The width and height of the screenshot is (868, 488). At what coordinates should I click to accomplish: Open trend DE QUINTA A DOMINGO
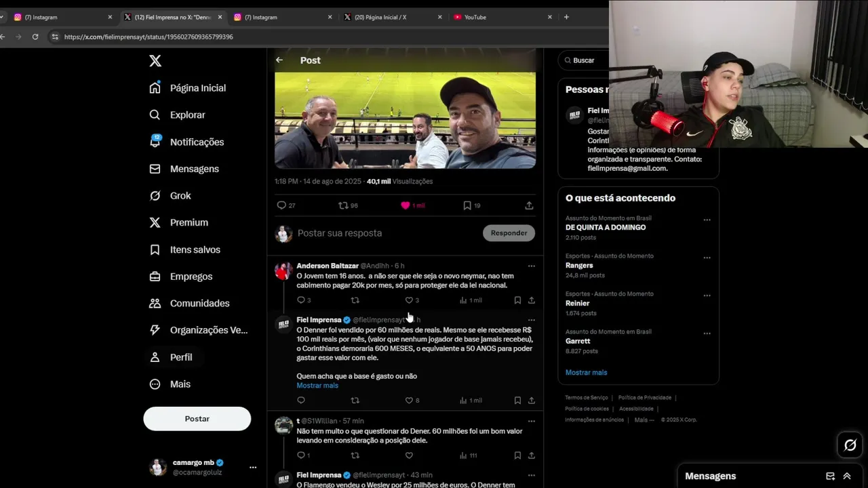[606, 228]
